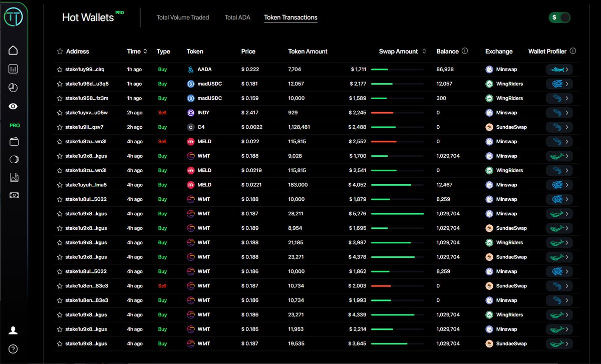The image size is (601, 364).
Task: Open the help question mark icon
Action: point(14,349)
